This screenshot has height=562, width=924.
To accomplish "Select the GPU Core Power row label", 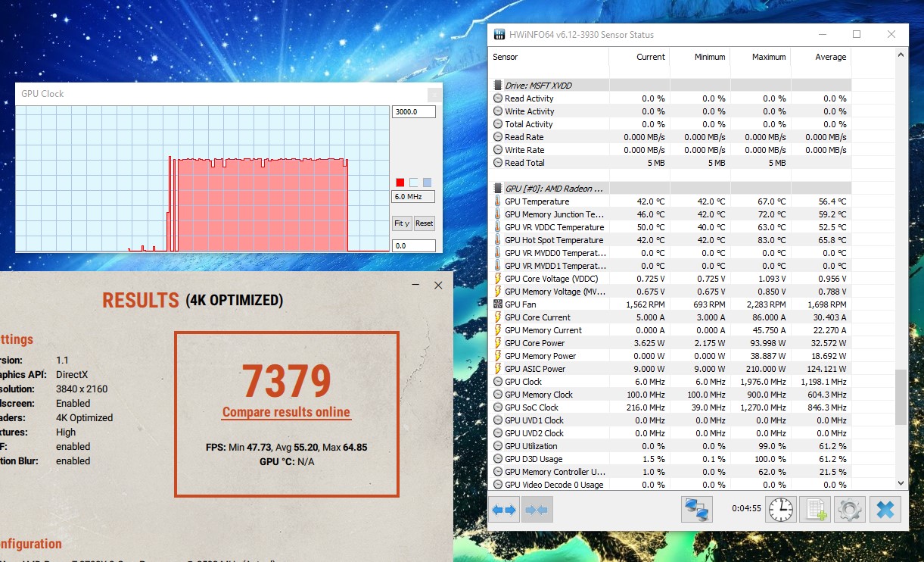I will pyautogui.click(x=535, y=343).
